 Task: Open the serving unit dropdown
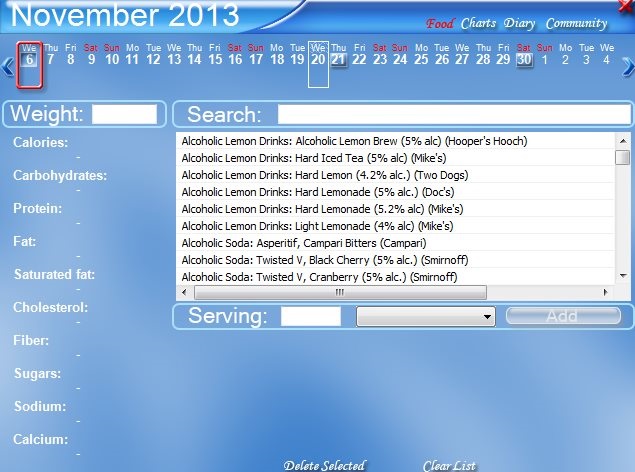coord(426,317)
